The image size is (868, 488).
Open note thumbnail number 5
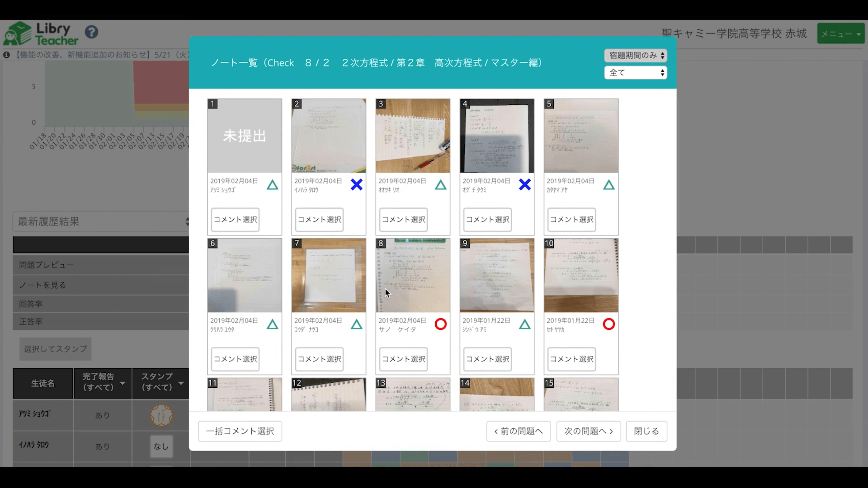tap(581, 136)
